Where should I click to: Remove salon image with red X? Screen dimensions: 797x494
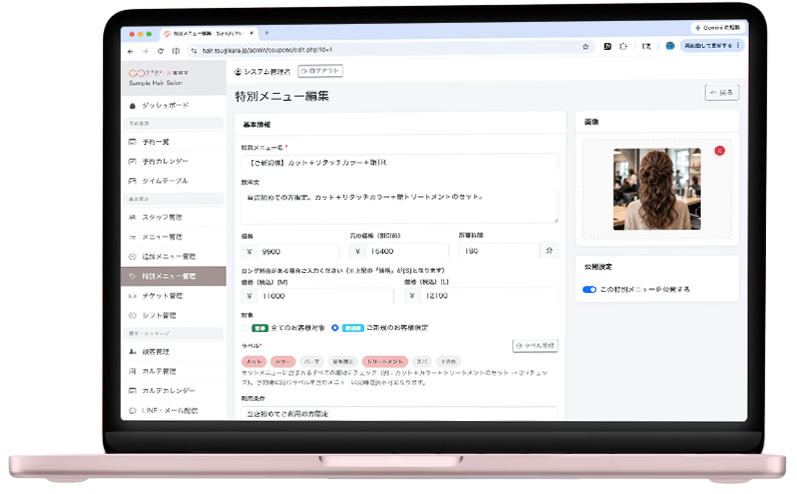719,151
